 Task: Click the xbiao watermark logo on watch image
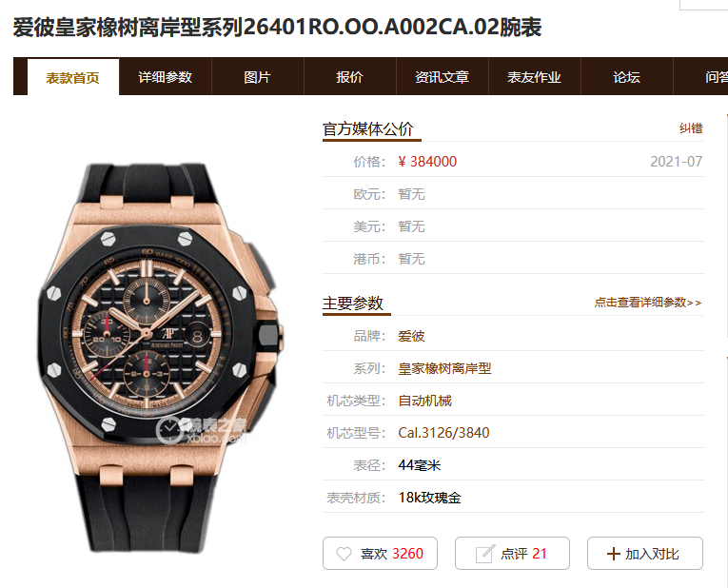(x=202, y=430)
